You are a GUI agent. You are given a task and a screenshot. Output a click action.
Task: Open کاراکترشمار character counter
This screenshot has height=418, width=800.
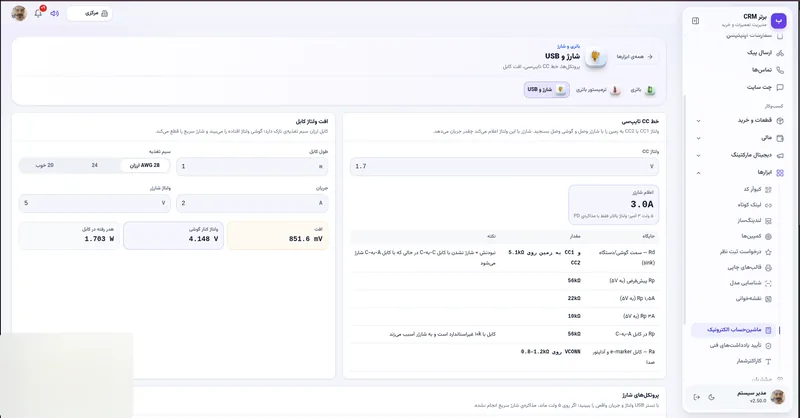coord(748,361)
